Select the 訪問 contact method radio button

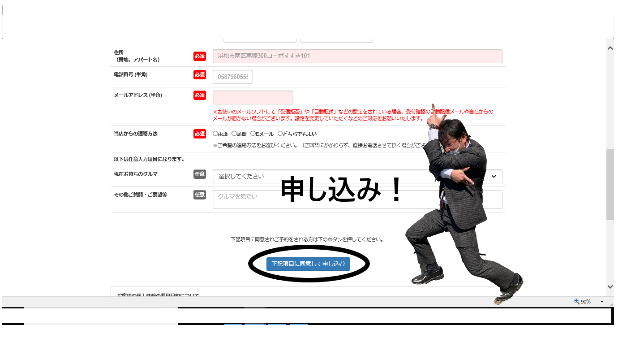point(234,134)
